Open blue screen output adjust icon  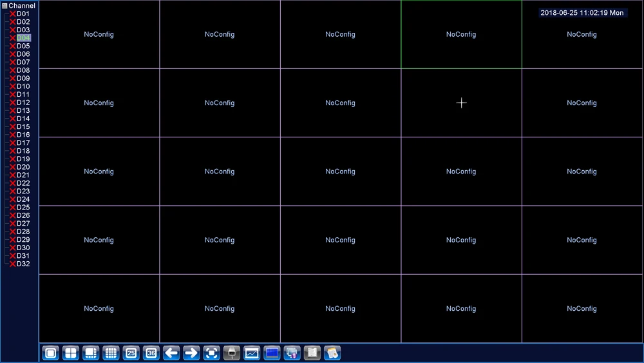pos(272,353)
